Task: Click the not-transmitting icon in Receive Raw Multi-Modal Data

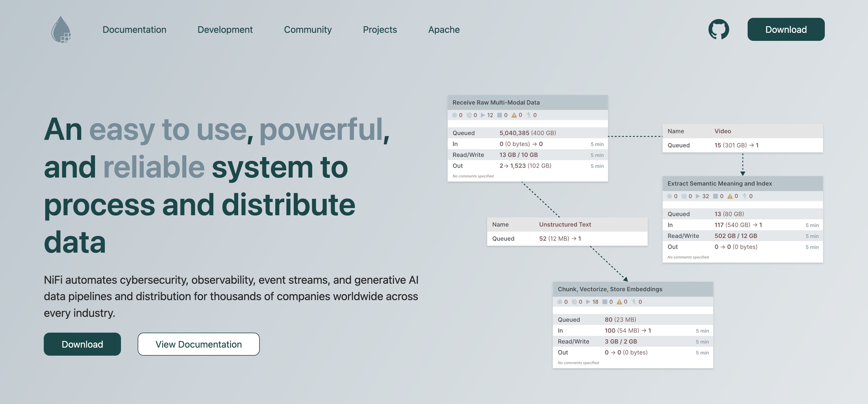Action: (469, 115)
